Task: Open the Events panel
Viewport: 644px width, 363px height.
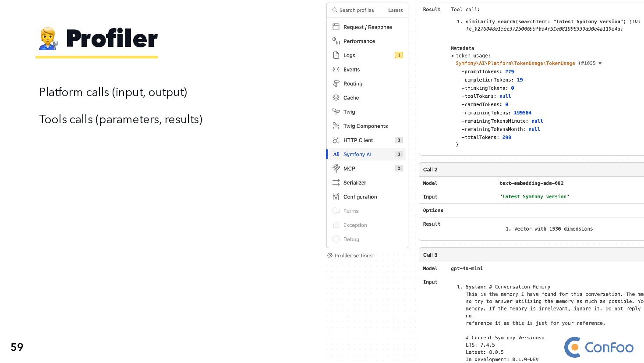Action: 367,69
